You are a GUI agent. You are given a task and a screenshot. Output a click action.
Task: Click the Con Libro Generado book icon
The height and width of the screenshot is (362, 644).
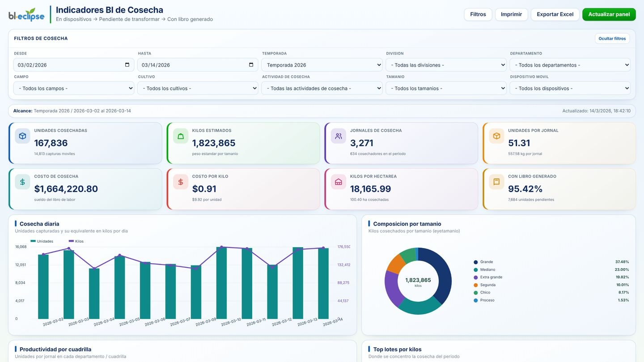pyautogui.click(x=496, y=182)
